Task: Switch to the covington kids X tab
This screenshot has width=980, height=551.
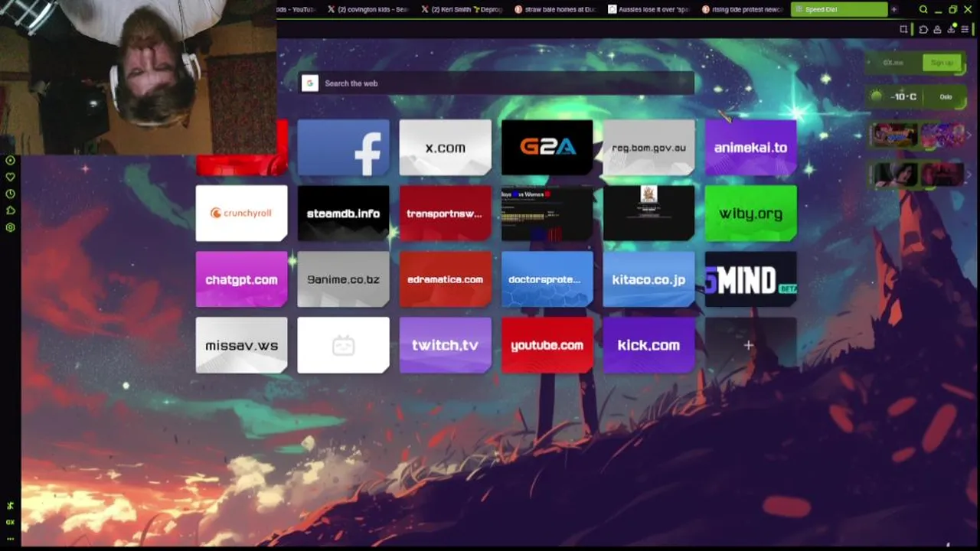Action: (369, 9)
